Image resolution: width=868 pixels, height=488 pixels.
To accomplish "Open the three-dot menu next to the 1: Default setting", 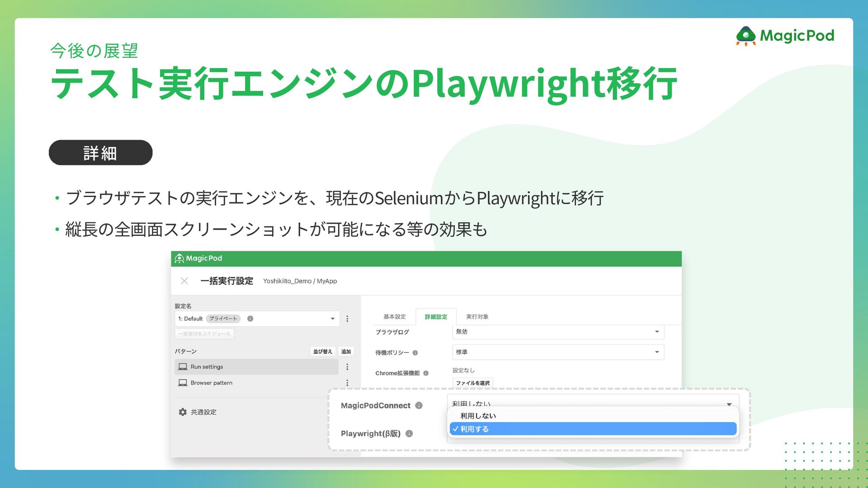I will (x=347, y=319).
